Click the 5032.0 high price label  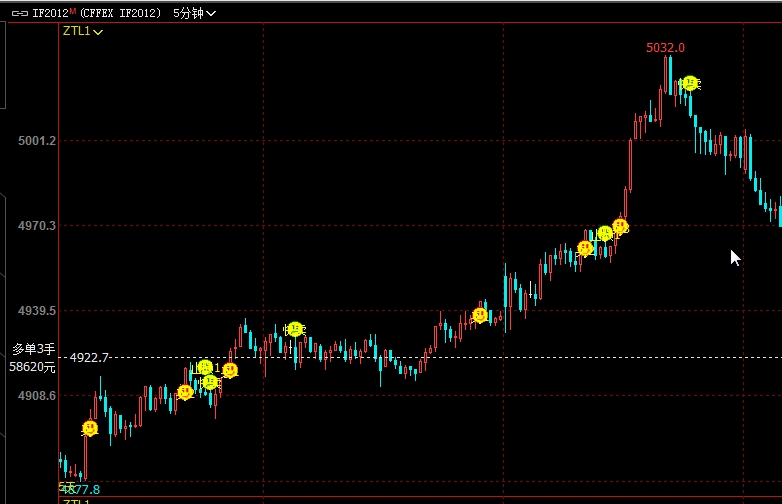click(x=665, y=47)
